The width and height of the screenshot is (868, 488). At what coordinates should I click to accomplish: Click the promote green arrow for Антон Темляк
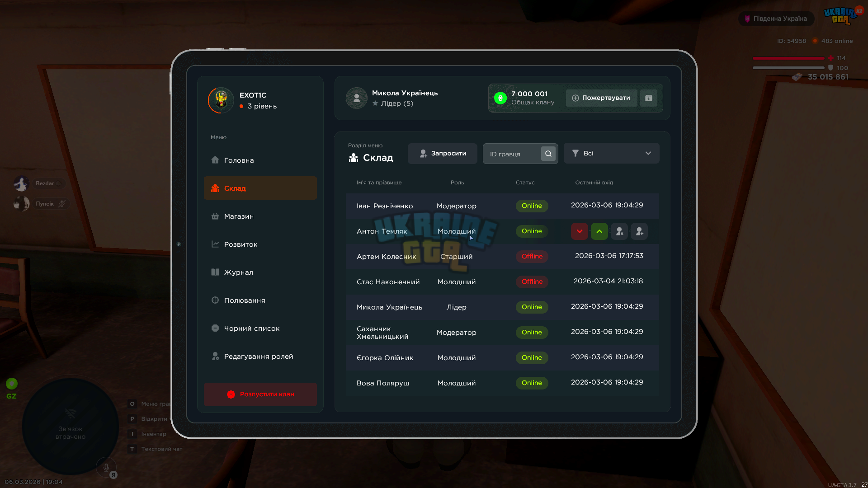599,231
